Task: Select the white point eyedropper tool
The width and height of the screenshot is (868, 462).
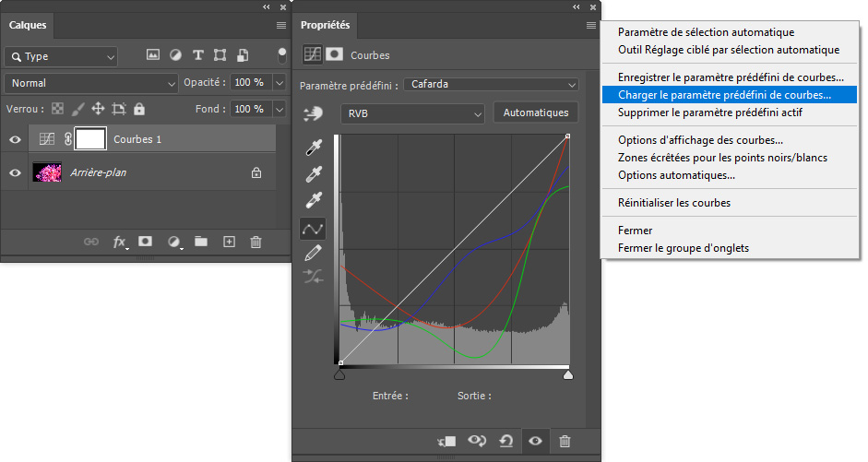Action: click(x=314, y=200)
